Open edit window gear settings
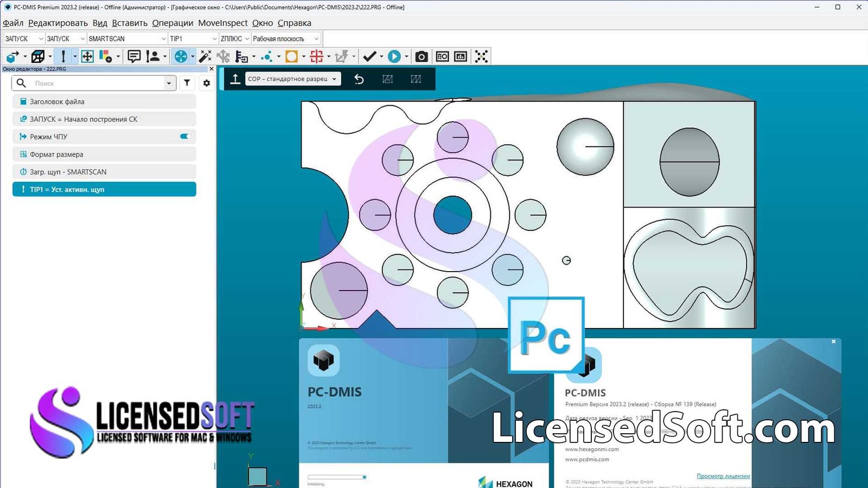This screenshot has width=868, height=488. pos(207,83)
